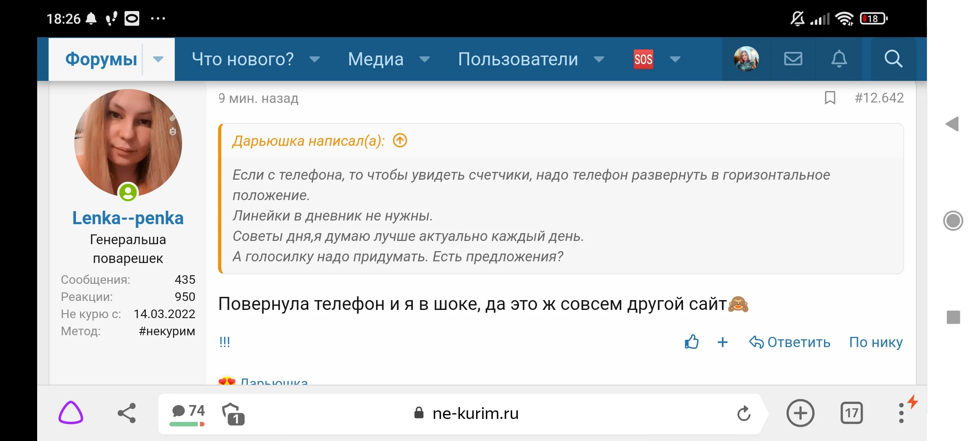Open the mail inbox envelope icon
Screen dimensions: 980x441
(793, 59)
